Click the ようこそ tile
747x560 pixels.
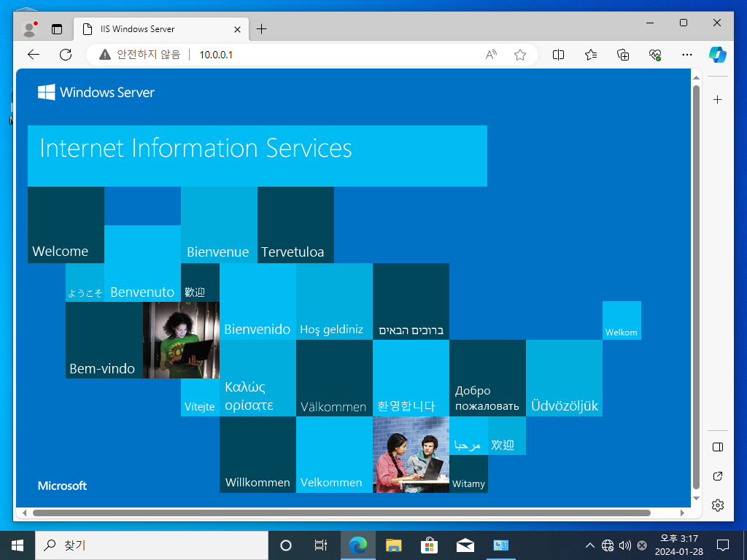[85, 282]
